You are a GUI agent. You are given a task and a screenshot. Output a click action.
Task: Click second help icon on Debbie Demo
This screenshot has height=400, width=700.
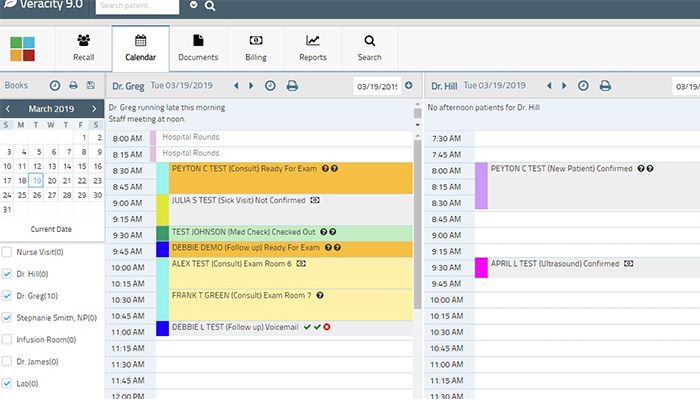click(338, 247)
